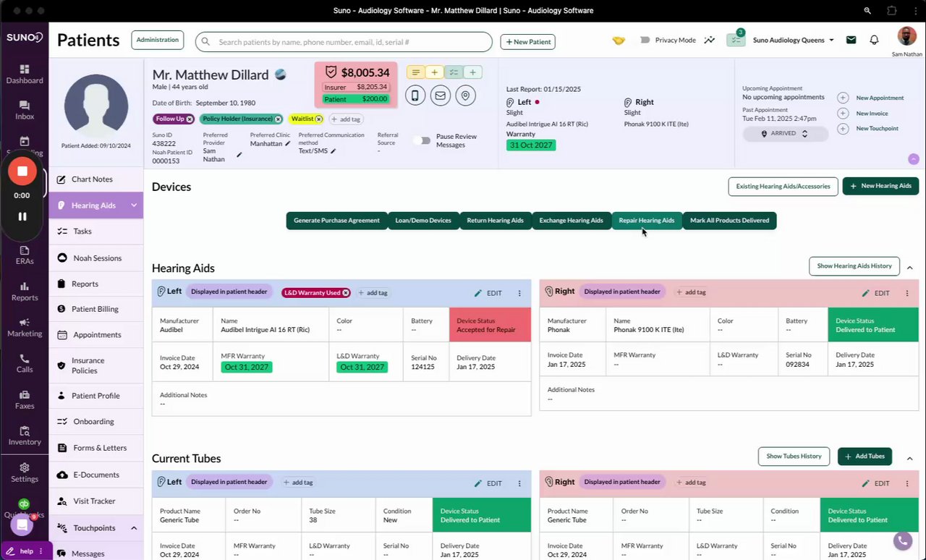
Task: Click the Administration button
Action: (x=158, y=40)
